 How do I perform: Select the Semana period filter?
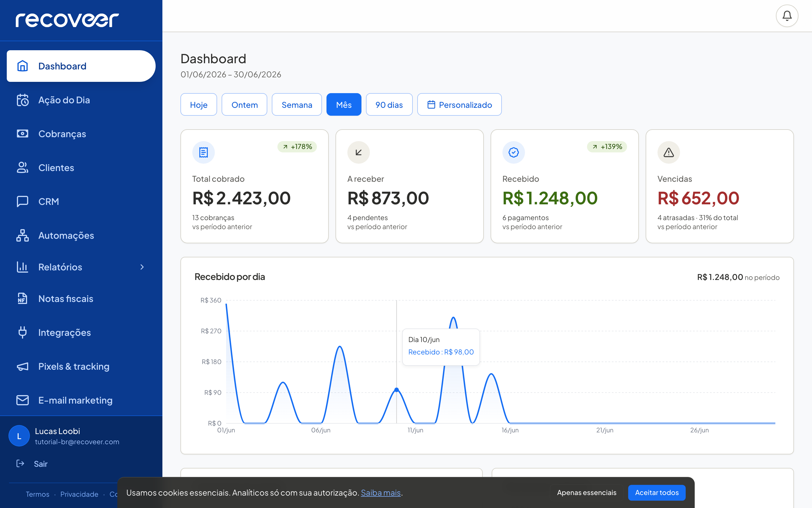(x=297, y=104)
